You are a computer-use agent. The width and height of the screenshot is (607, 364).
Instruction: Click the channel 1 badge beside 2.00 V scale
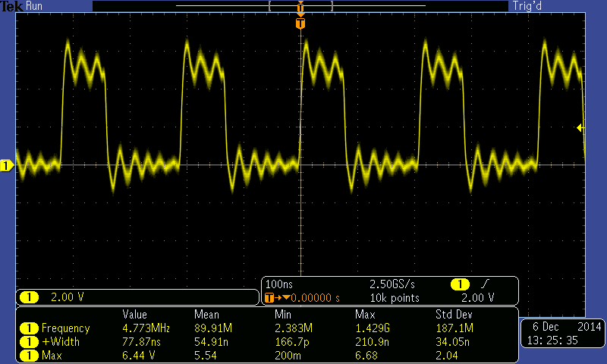click(x=29, y=297)
